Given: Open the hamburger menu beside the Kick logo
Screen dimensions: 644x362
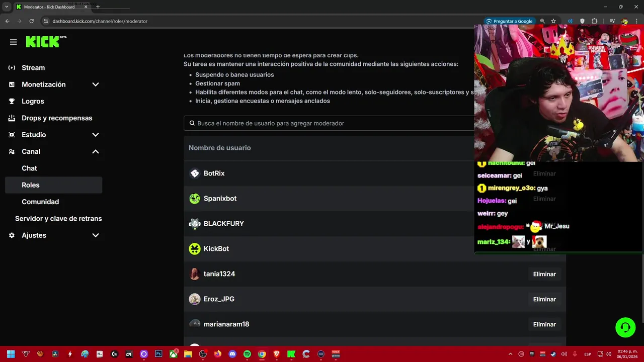Looking at the screenshot, I should pyautogui.click(x=14, y=42).
